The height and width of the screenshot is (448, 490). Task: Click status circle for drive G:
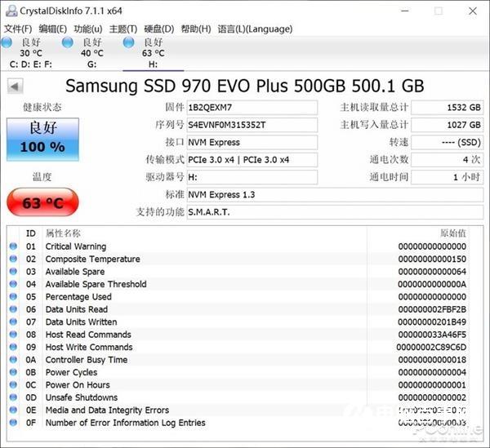[68, 42]
